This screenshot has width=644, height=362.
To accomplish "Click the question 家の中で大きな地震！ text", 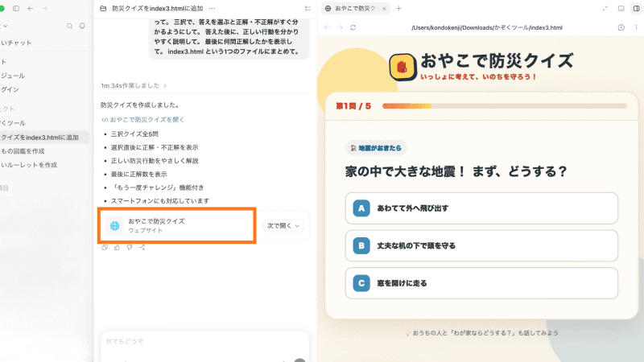I will point(456,171).
